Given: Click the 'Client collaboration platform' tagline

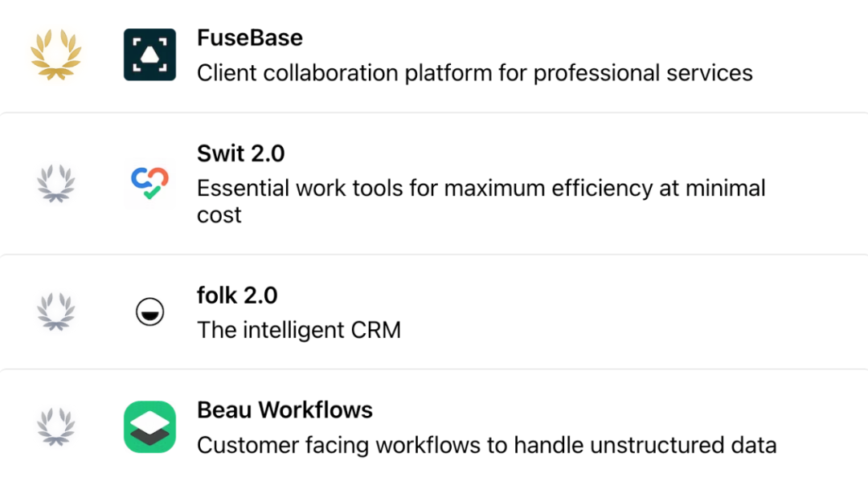Looking at the screenshot, I should [475, 73].
